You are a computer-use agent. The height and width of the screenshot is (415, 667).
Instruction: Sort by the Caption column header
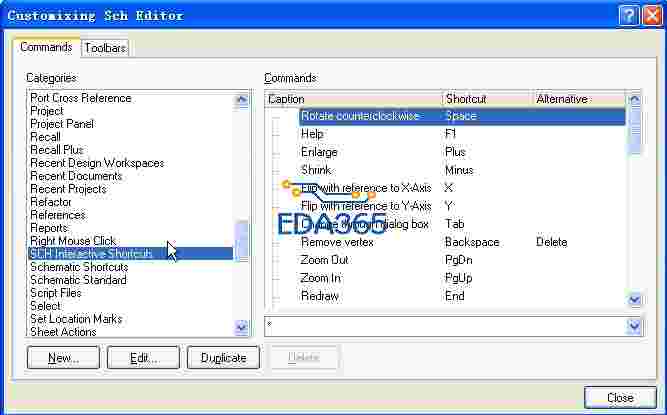point(354,99)
